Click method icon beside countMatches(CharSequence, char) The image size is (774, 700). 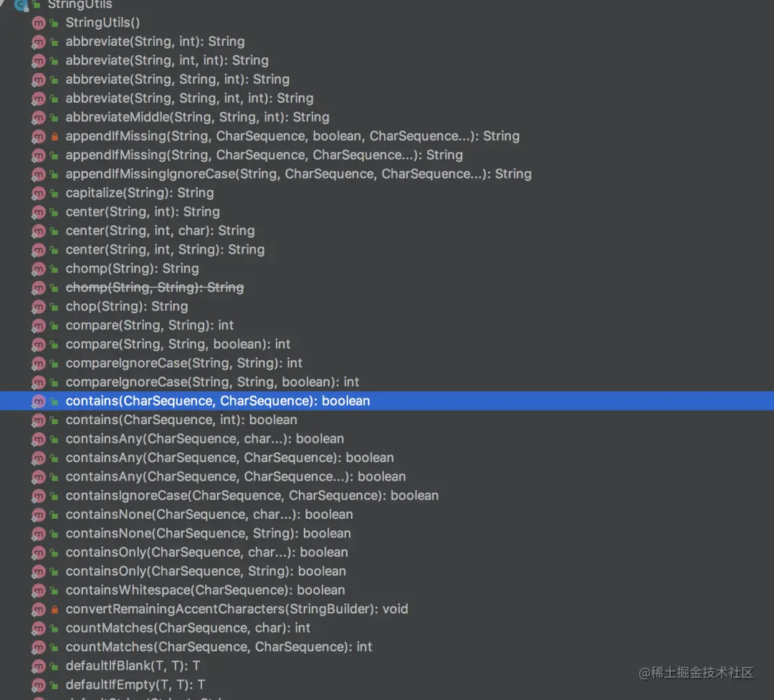coord(39,628)
